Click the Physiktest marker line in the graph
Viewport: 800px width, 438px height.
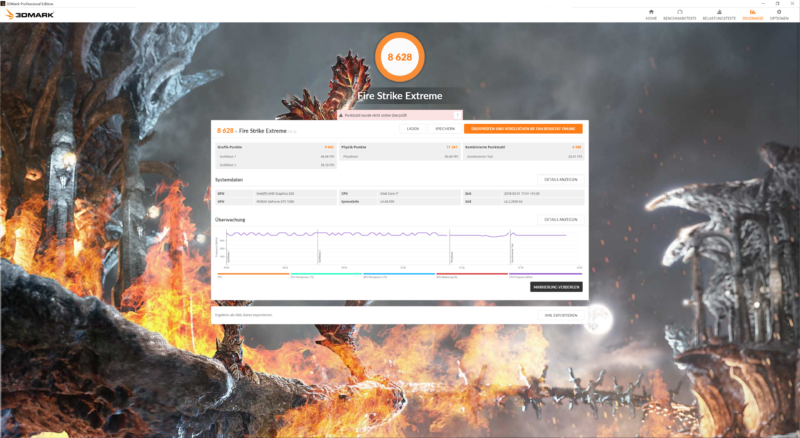pyautogui.click(x=449, y=247)
